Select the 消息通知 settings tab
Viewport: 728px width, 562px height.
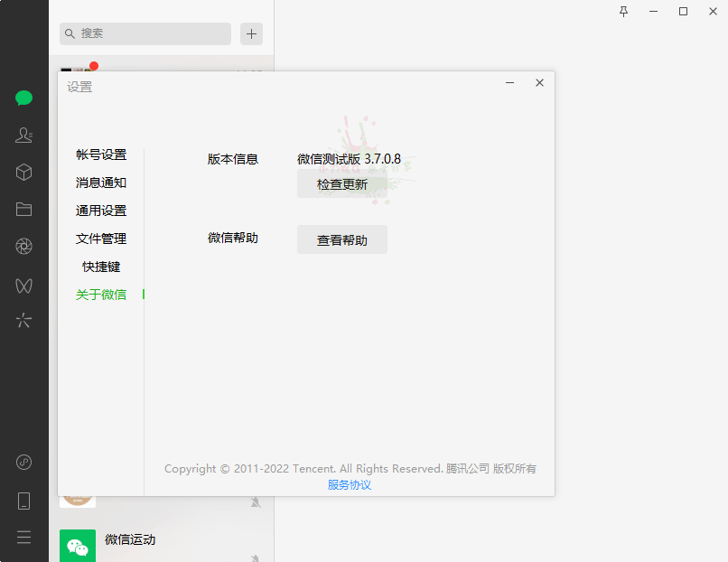[x=101, y=183]
